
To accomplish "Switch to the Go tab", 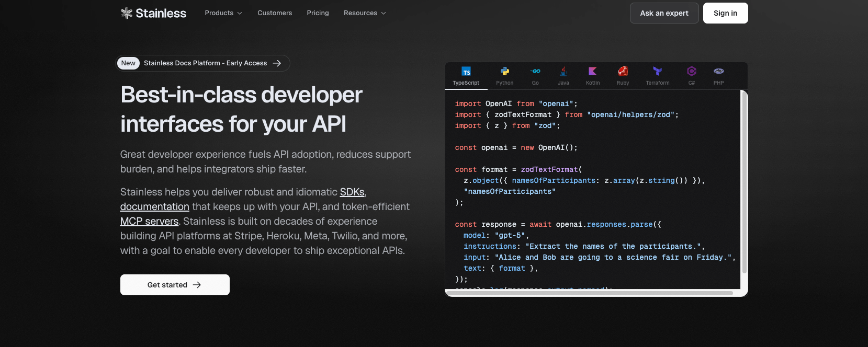I will pos(535,76).
